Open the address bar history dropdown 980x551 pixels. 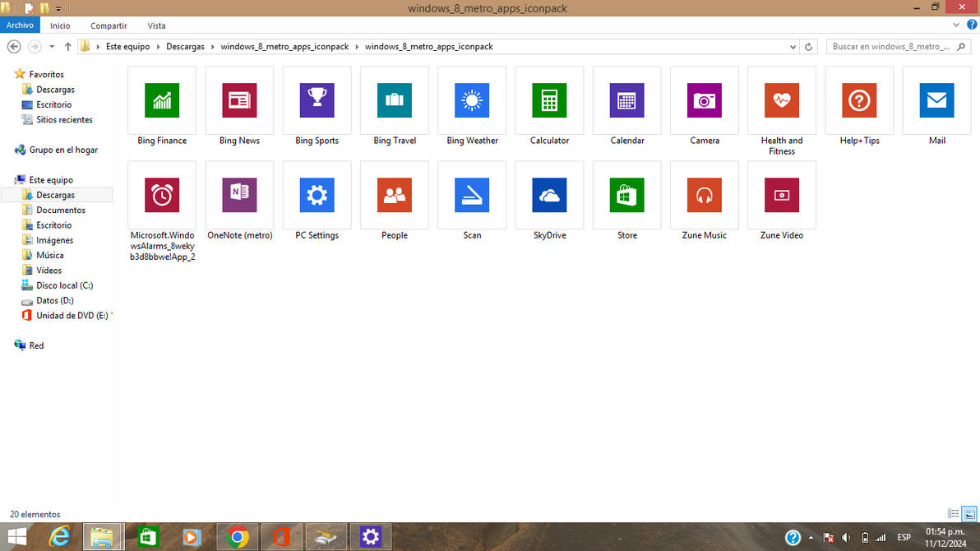tap(792, 46)
